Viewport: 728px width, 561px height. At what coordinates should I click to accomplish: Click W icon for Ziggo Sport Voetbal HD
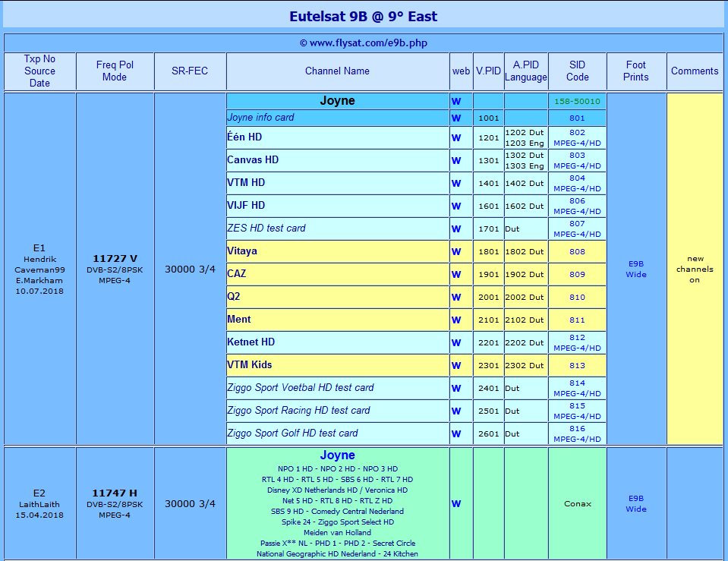click(x=456, y=388)
